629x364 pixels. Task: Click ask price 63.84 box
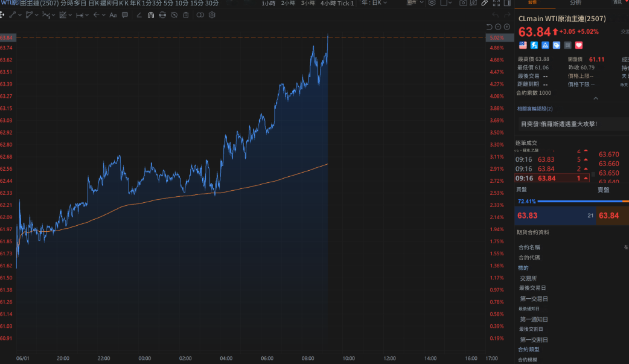pyautogui.click(x=613, y=216)
